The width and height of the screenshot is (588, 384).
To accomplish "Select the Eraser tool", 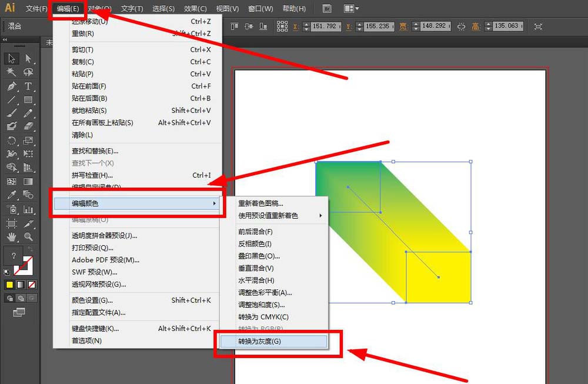I will [x=27, y=126].
